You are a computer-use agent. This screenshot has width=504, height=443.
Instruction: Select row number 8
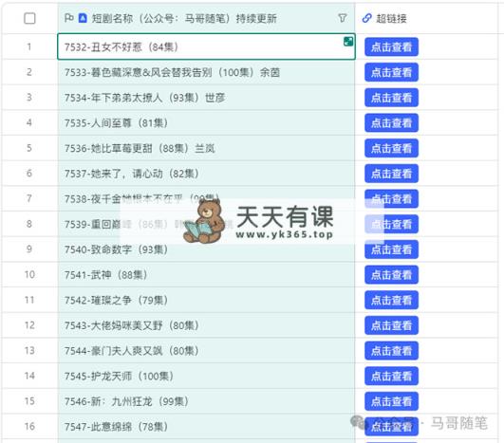[x=29, y=224]
